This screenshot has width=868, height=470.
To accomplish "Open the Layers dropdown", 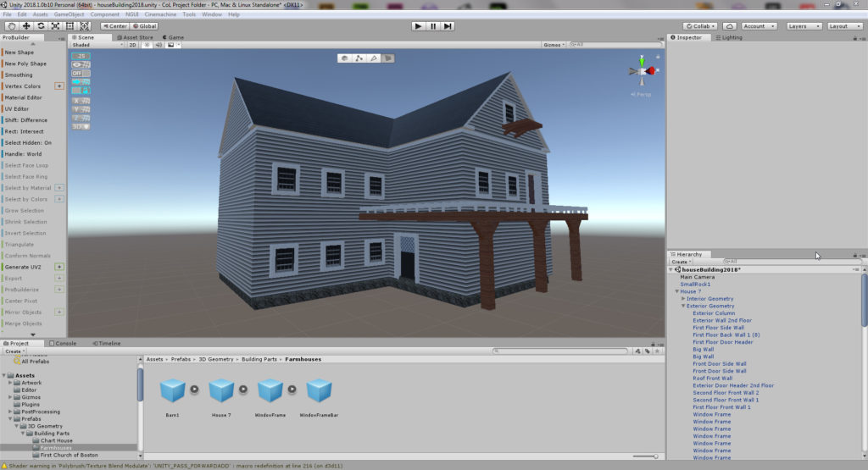I will click(x=802, y=26).
